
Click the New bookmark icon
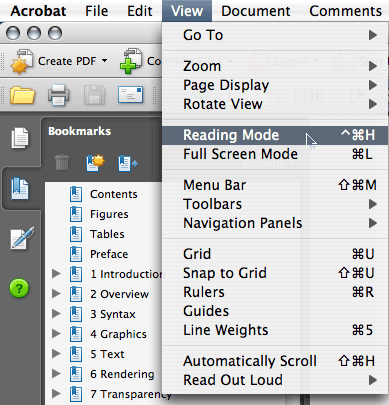click(95, 163)
